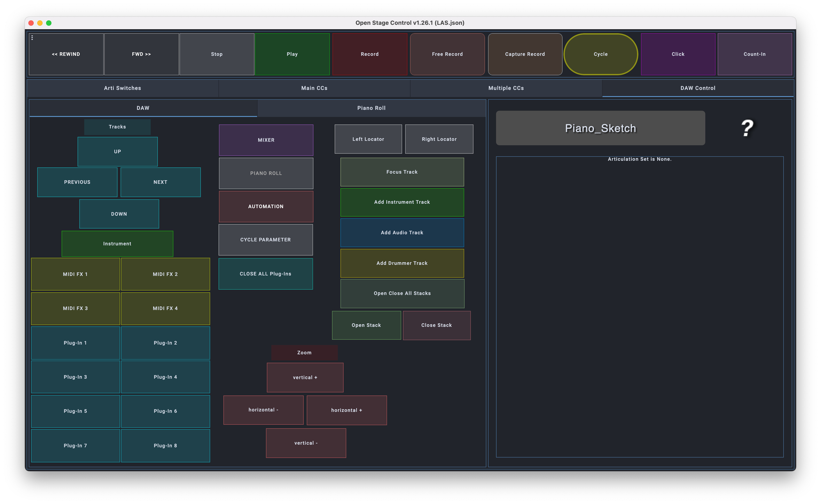The image size is (821, 504).
Task: Click the Add Instrument Track button
Action: 402,202
